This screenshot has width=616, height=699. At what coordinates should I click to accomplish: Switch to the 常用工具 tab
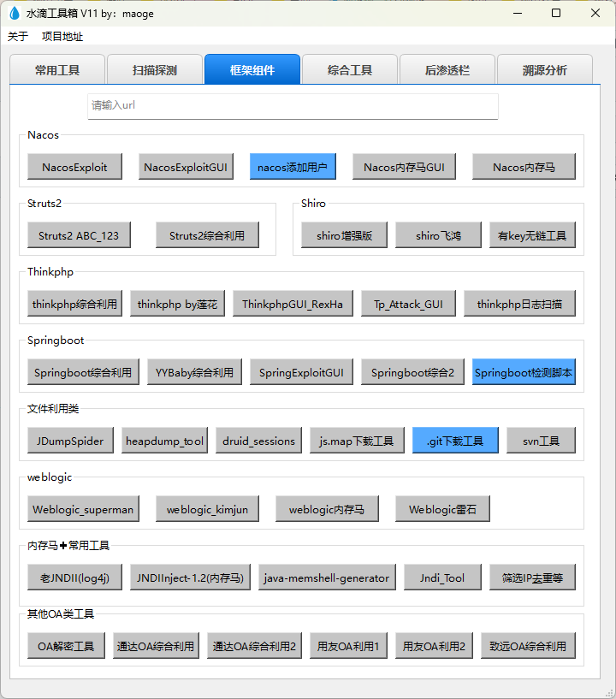click(57, 70)
